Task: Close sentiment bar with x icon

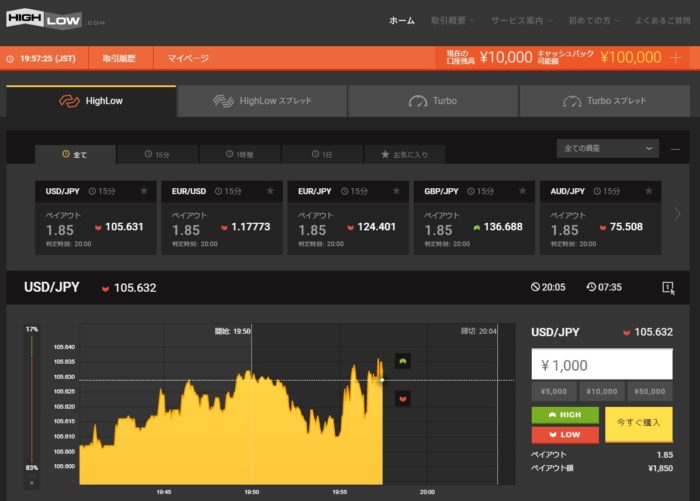Action: click(x=32, y=483)
